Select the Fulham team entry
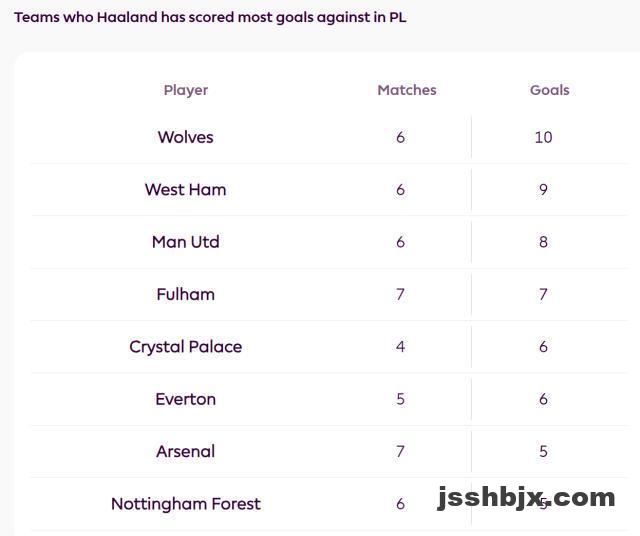 185,294
